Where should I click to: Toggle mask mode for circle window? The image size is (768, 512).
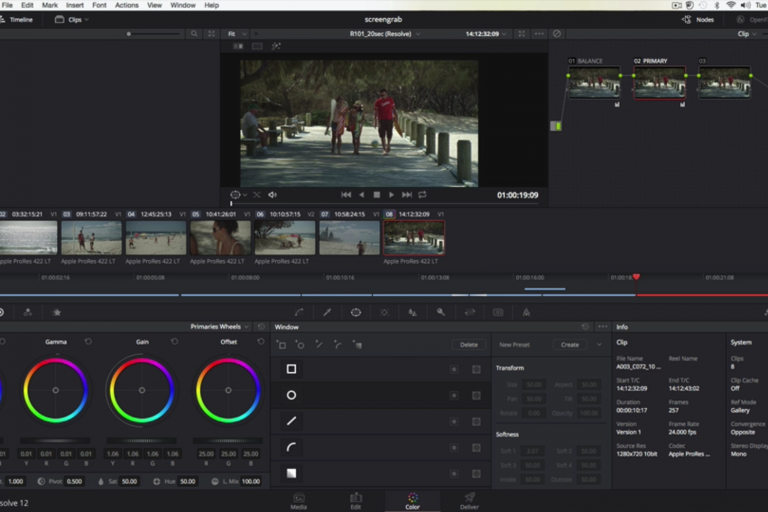point(476,395)
